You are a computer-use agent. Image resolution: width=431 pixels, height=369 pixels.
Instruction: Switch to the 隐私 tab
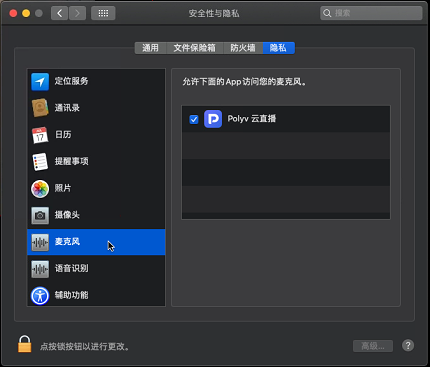pyautogui.click(x=278, y=48)
